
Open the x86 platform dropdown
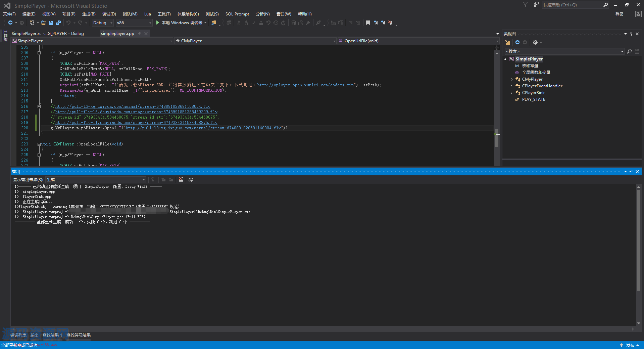[134, 23]
